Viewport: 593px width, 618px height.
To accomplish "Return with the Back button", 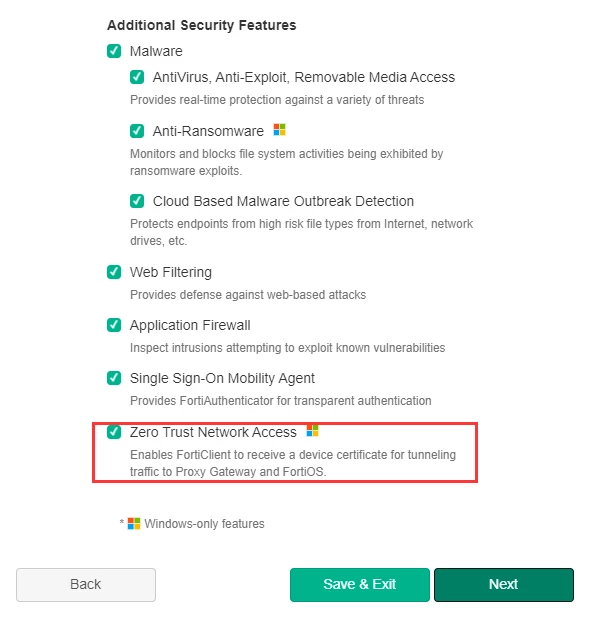I will tap(86, 584).
